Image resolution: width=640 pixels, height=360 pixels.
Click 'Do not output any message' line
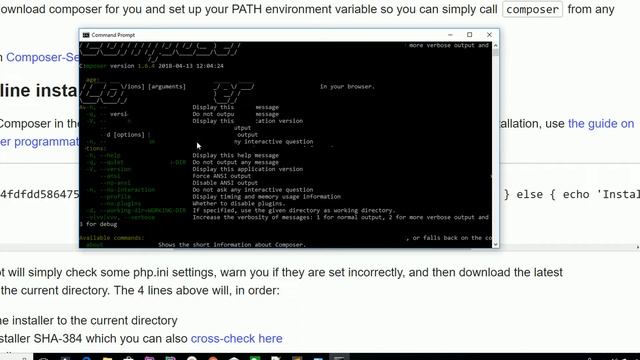tap(236, 162)
